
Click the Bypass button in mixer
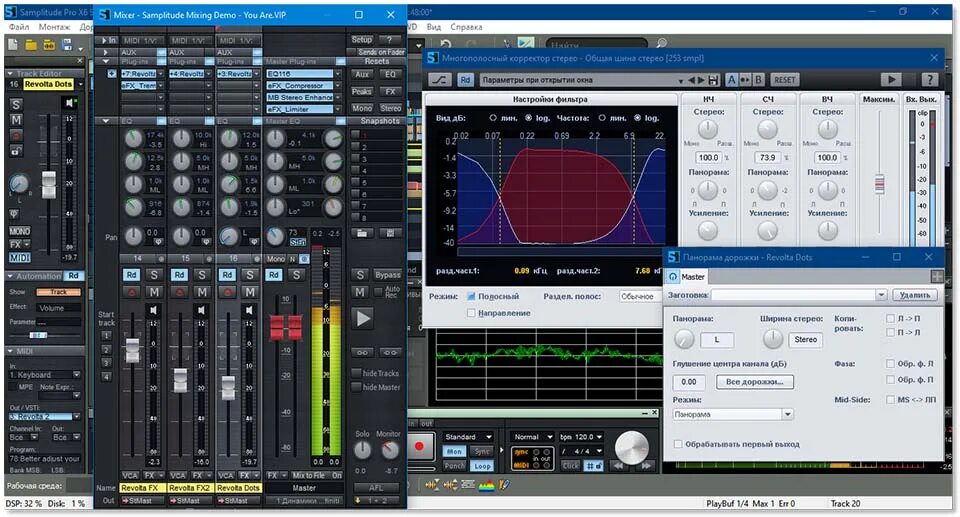tap(388, 275)
